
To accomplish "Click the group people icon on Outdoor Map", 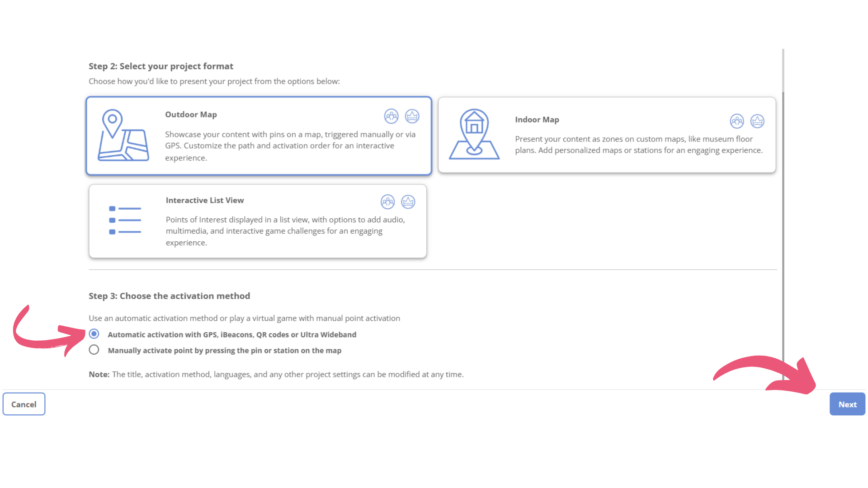I will 391,116.
